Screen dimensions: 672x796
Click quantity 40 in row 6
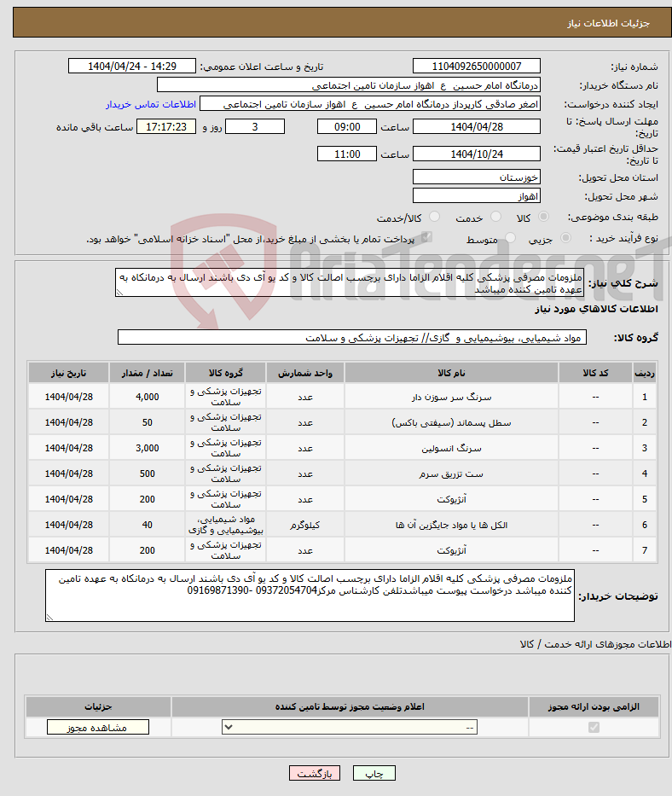(148, 525)
